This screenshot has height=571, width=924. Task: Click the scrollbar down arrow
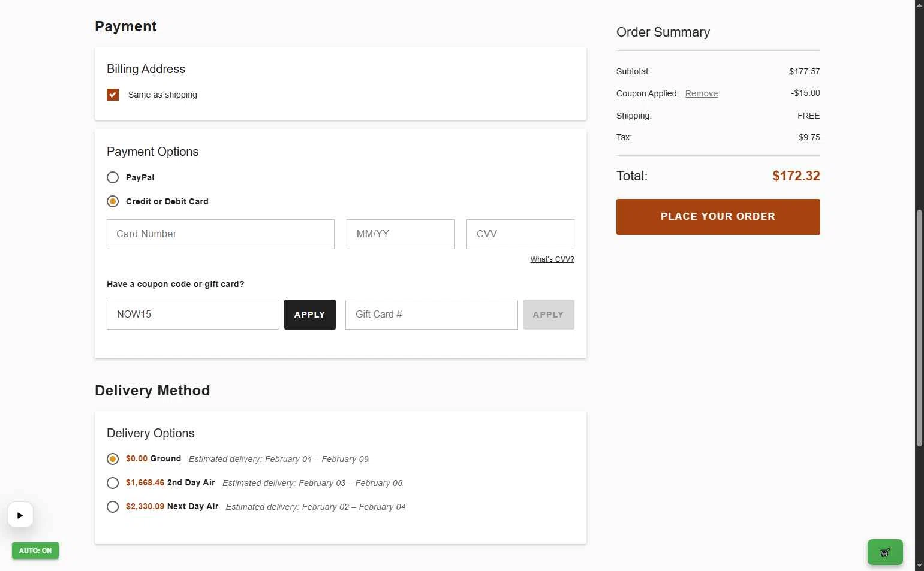tap(919, 566)
